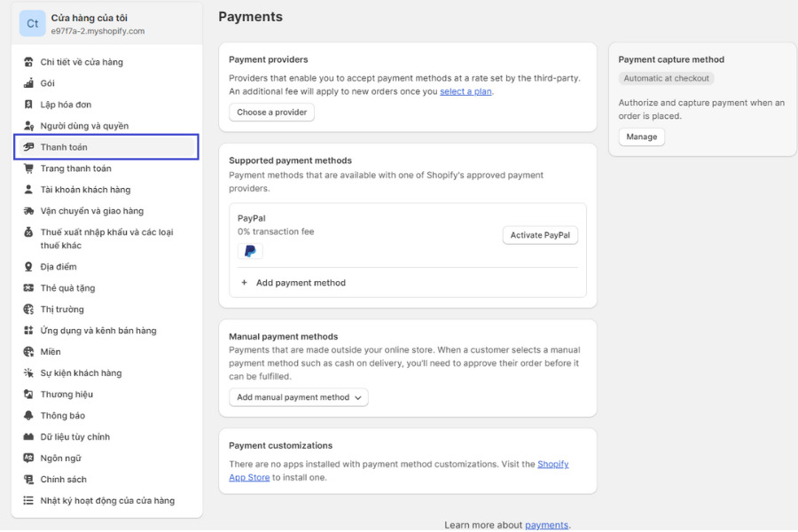Click the Ct store avatar badge
The width and height of the screenshot is (798, 532).
click(x=32, y=22)
